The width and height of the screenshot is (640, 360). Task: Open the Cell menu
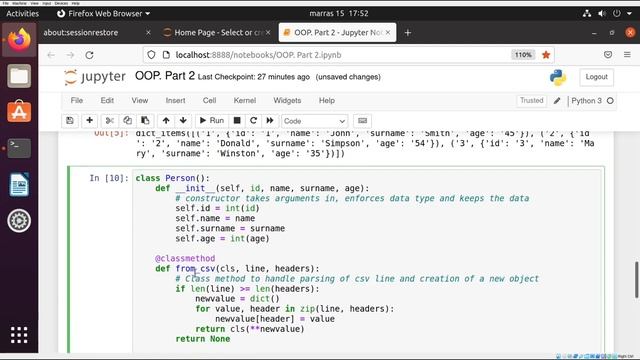tap(209, 100)
